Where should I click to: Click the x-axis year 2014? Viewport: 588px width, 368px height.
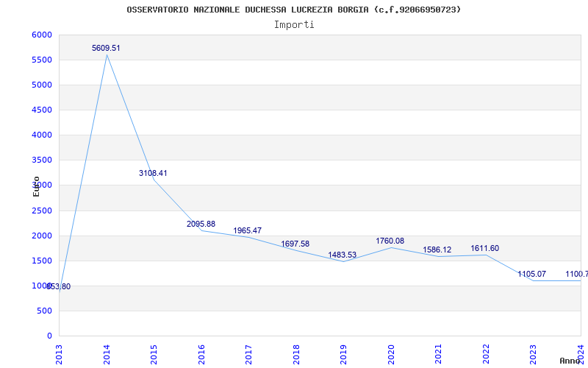pos(107,355)
